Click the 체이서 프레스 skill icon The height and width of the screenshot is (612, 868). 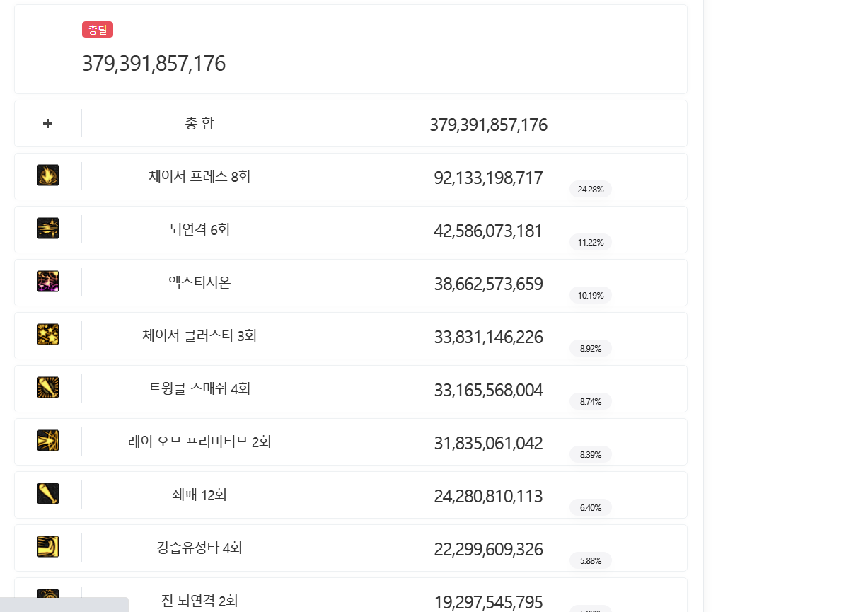(x=48, y=175)
